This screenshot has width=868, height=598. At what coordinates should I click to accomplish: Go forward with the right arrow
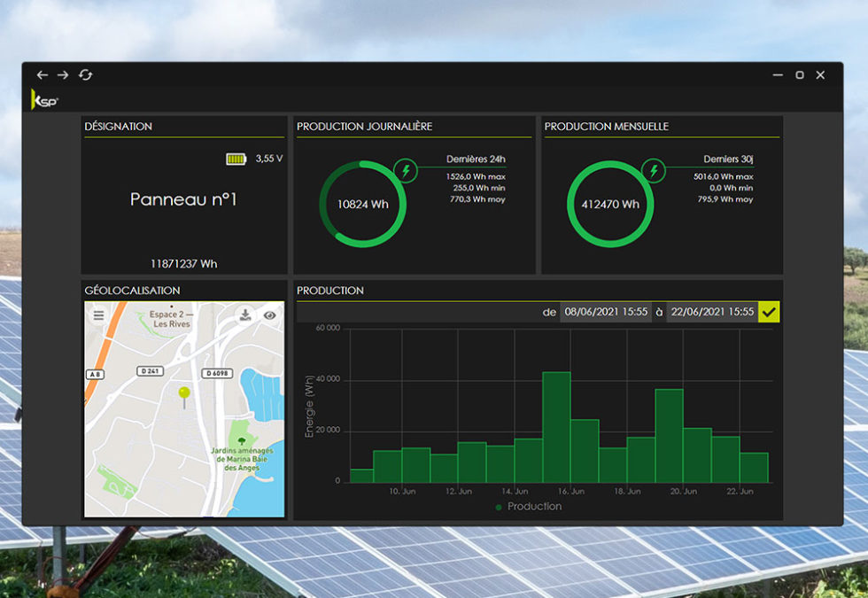(63, 74)
